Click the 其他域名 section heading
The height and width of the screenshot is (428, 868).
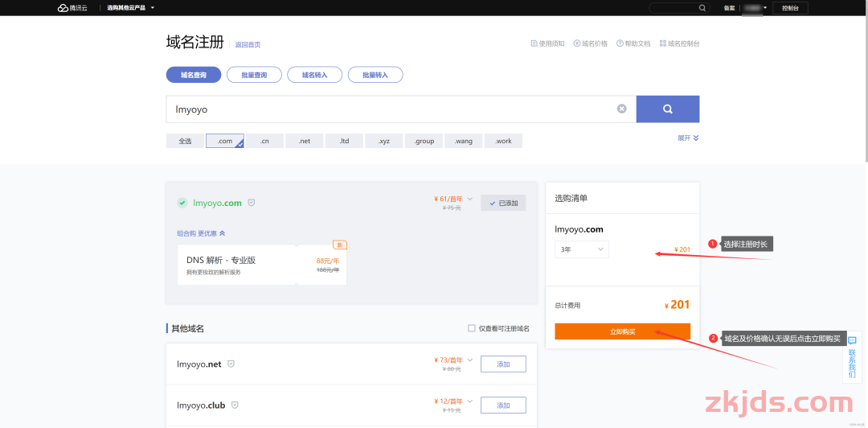tap(187, 328)
